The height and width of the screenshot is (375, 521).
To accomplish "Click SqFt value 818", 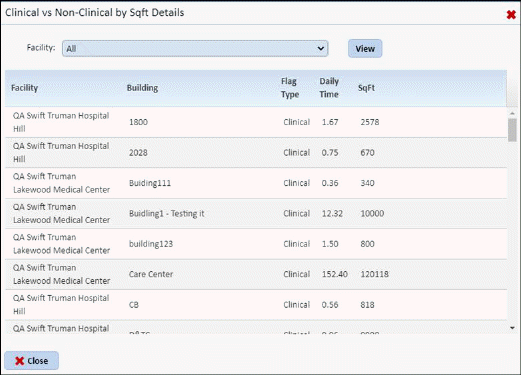I will pos(367,305).
